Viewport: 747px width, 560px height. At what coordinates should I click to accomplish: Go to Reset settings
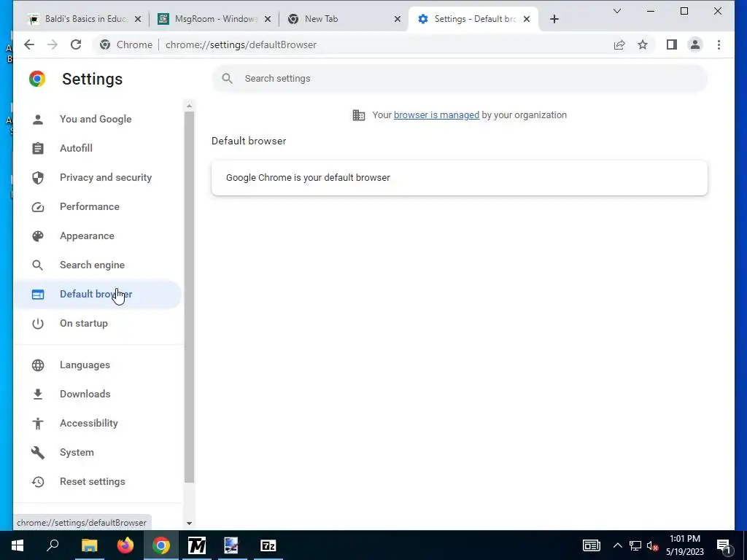97,481
